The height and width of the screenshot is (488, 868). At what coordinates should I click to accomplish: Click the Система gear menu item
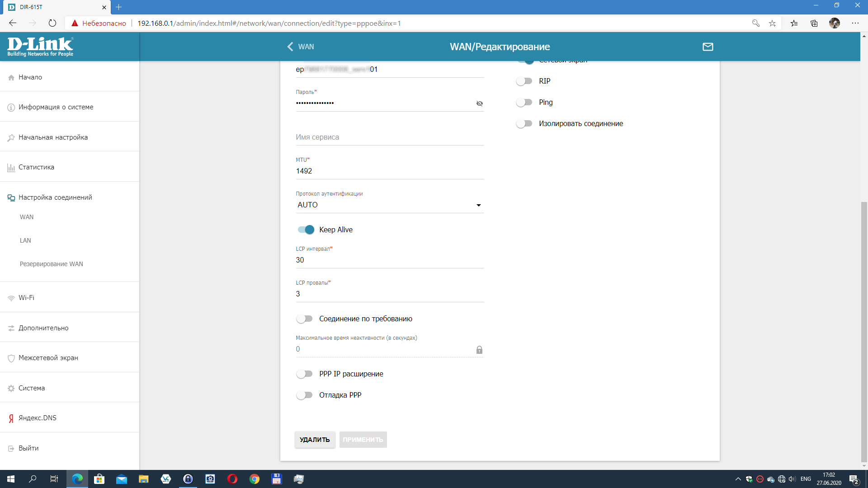tap(32, 388)
